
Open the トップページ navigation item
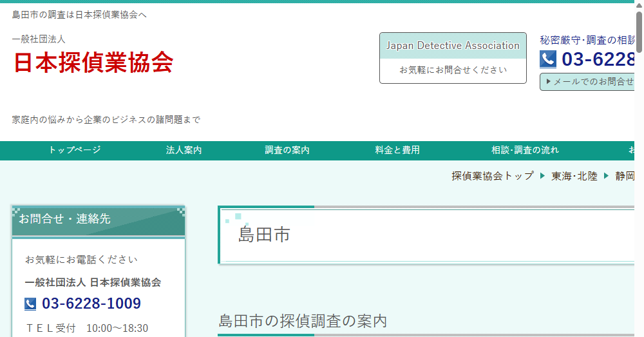(x=75, y=150)
